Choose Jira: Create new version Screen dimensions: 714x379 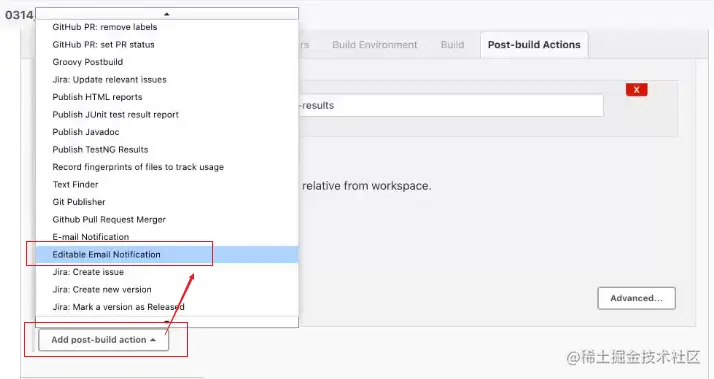point(167,290)
